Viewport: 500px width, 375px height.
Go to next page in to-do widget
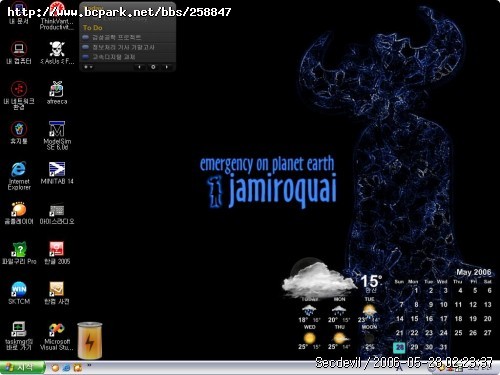coord(166,67)
